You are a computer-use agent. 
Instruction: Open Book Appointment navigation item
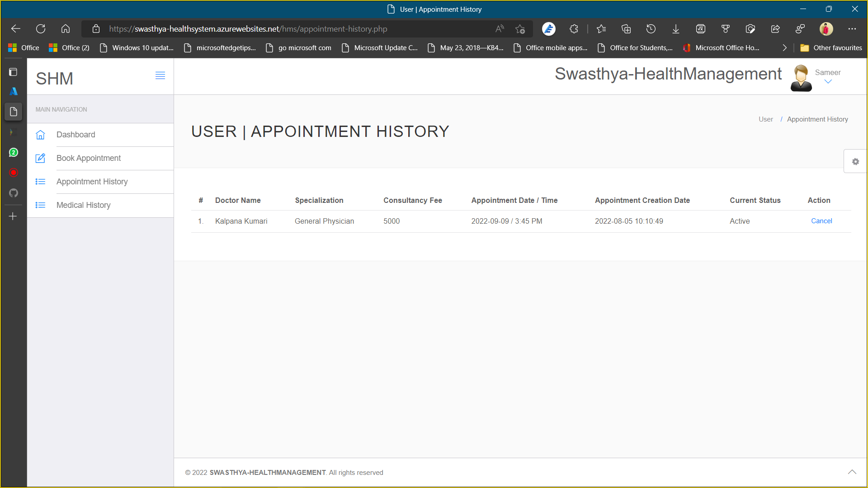pos(100,158)
